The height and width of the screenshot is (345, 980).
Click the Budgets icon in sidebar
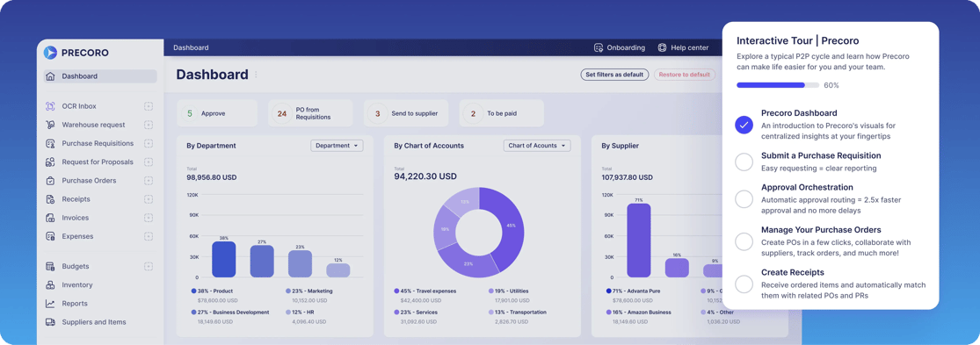tap(50, 266)
